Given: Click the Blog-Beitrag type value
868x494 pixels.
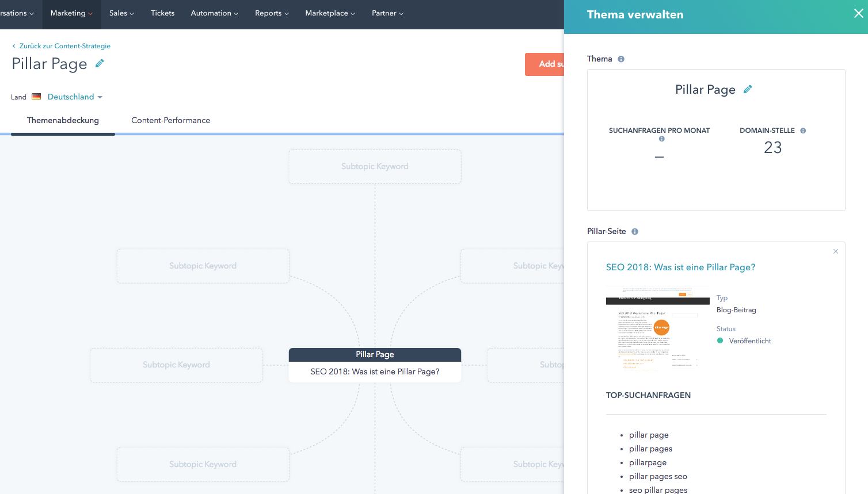Looking at the screenshot, I should 736,310.
